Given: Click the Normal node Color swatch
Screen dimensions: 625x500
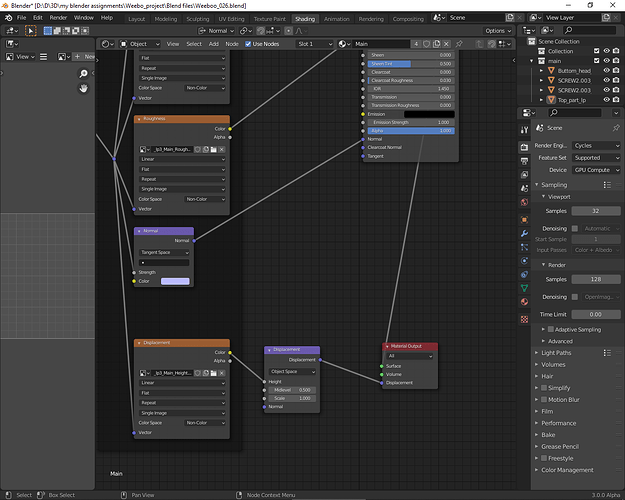Looking at the screenshot, I should tap(175, 281).
